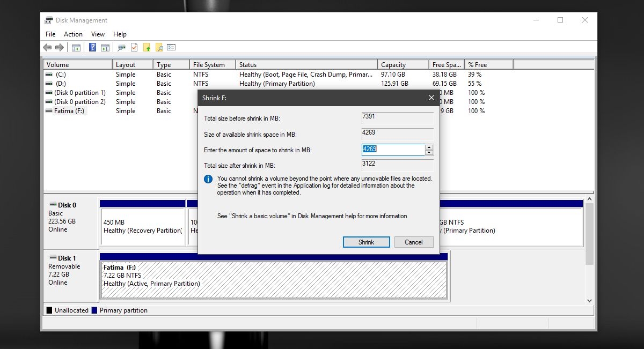Click the Show/Hide Action Pane icon
The width and height of the screenshot is (644, 349).
(105, 48)
